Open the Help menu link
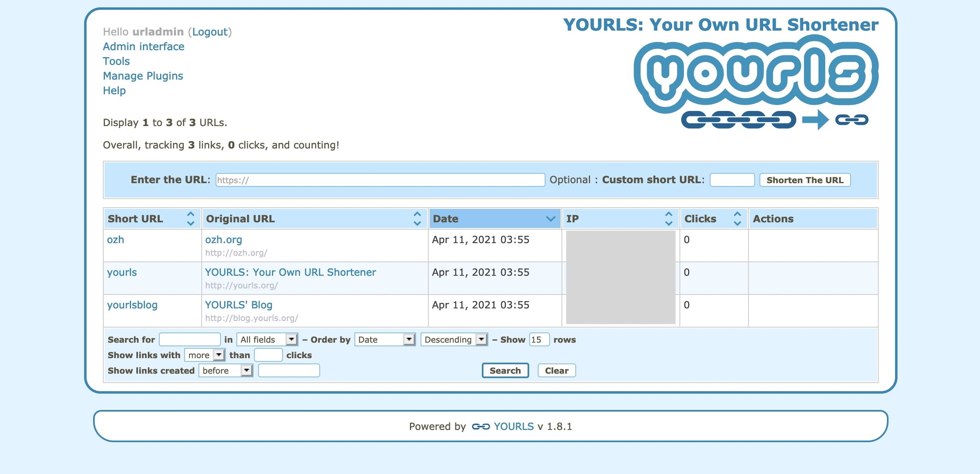This screenshot has height=474, width=980. click(114, 91)
